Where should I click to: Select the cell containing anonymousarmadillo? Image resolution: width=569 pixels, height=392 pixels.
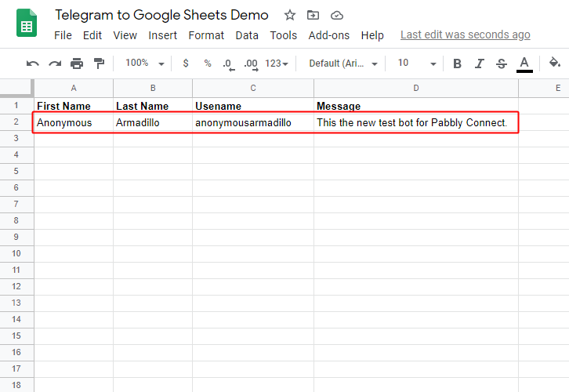tap(253, 122)
